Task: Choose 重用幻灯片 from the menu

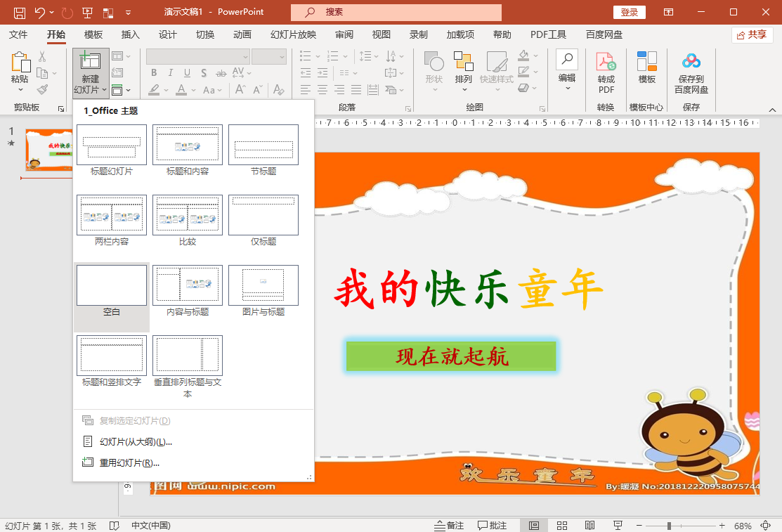Action: [129, 463]
